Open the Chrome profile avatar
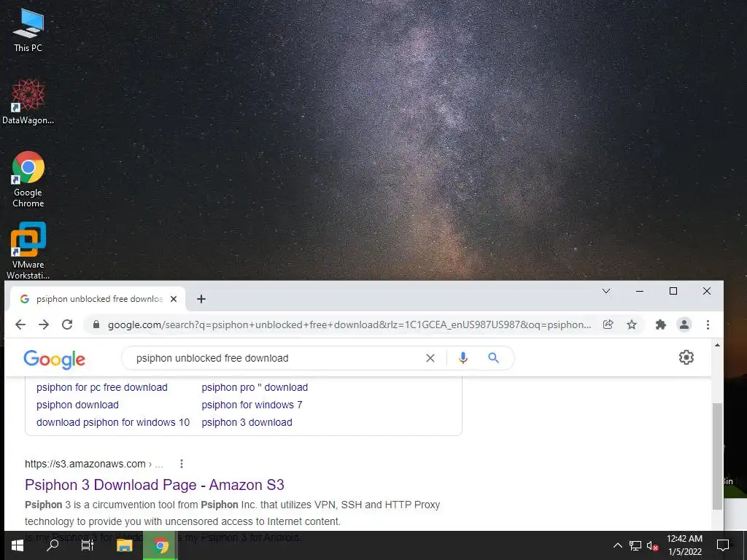The width and height of the screenshot is (747, 560). [x=684, y=324]
